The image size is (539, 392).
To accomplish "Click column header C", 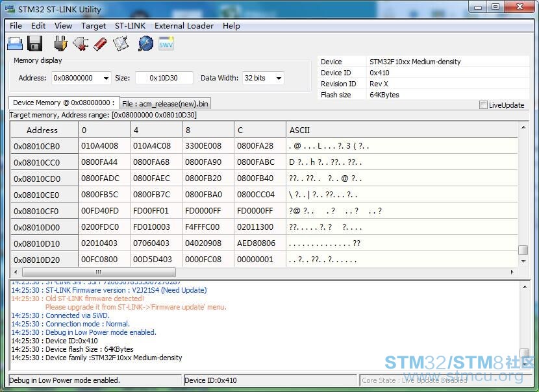I will 260,130.
